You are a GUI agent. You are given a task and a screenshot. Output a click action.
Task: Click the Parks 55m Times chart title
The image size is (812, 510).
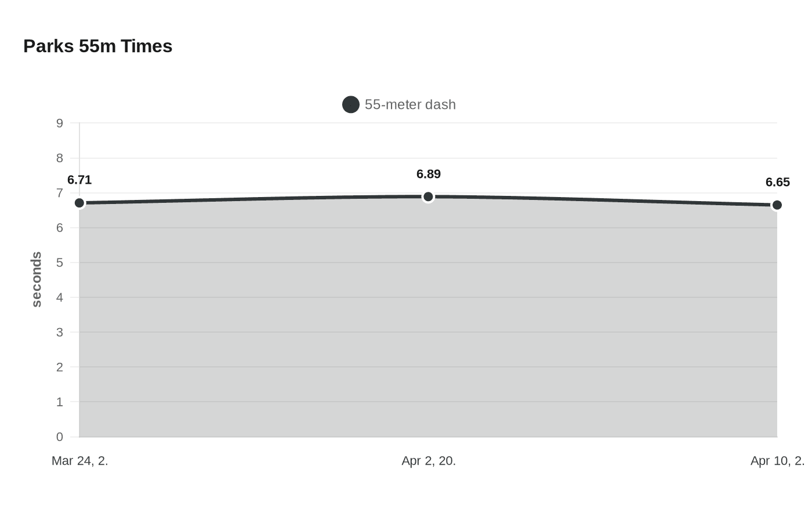point(98,46)
